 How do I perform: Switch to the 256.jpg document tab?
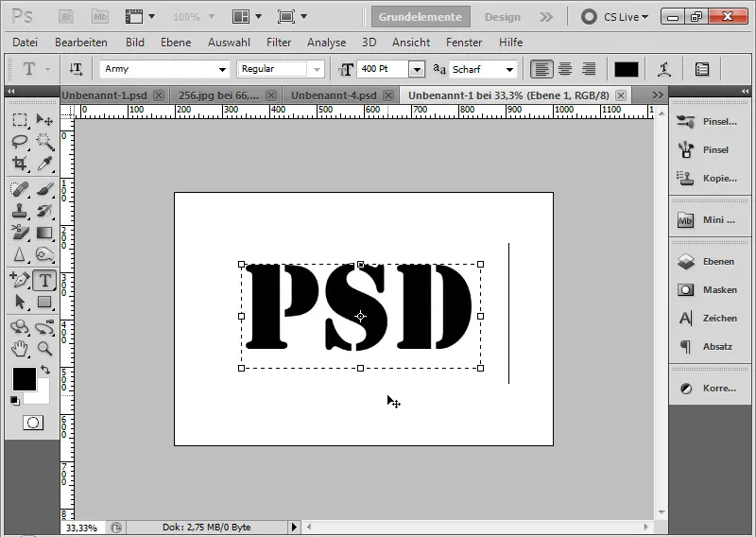218,95
